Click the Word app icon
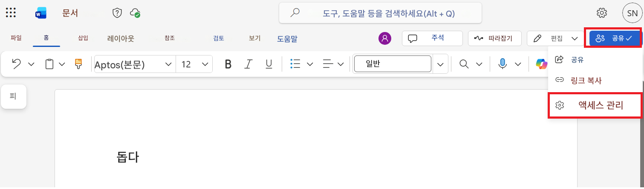The width and height of the screenshot is (644, 189). click(x=41, y=14)
